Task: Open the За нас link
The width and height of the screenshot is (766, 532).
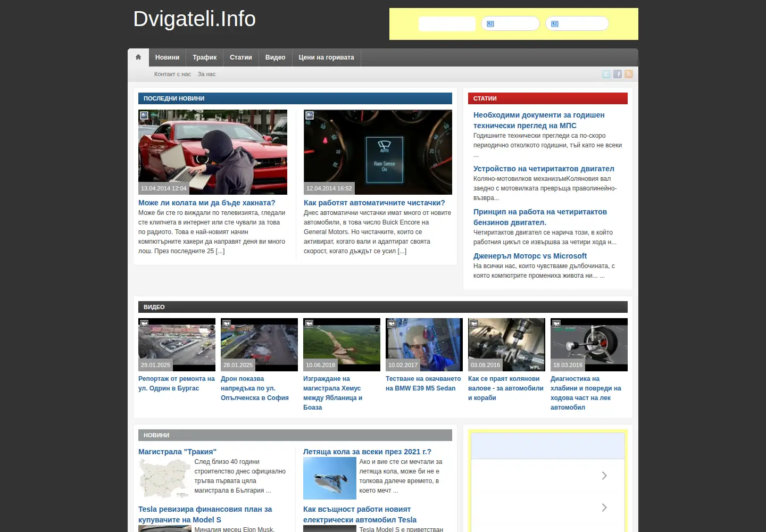Action: point(207,74)
